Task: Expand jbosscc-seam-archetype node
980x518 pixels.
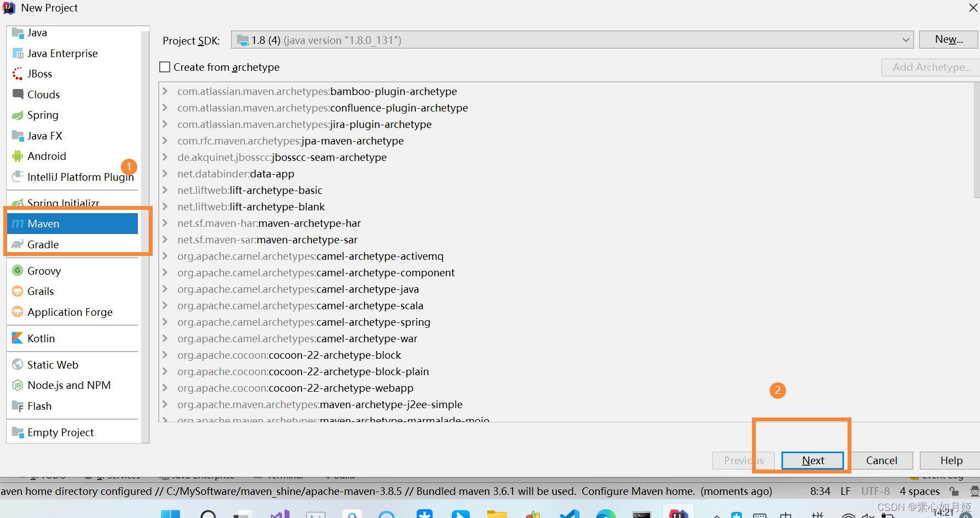Action: point(165,157)
